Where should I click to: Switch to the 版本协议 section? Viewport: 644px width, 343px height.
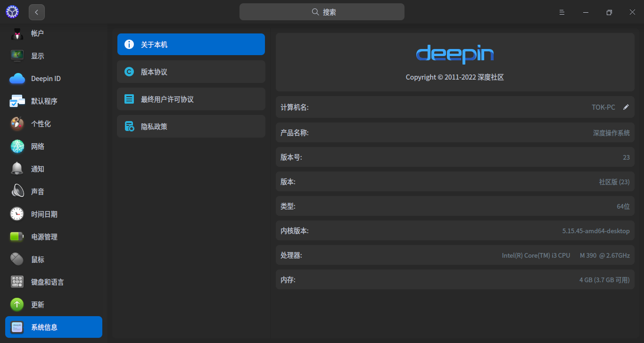click(191, 72)
